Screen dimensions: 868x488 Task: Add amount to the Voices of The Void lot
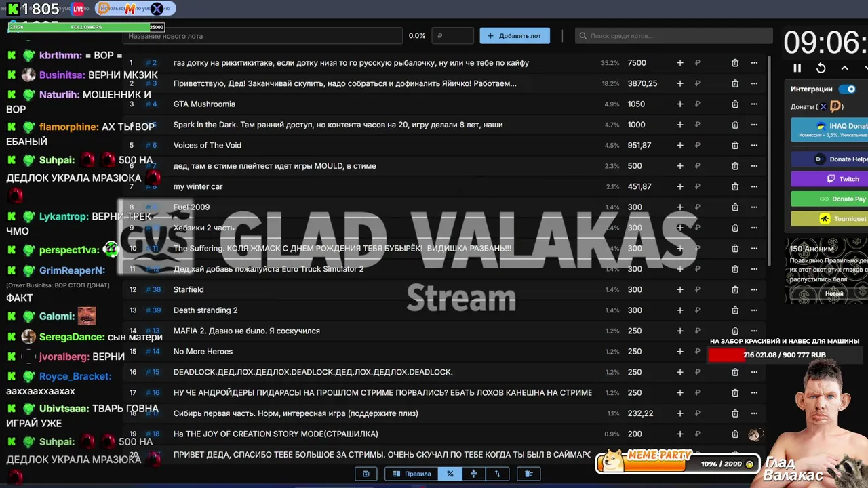[679, 146]
